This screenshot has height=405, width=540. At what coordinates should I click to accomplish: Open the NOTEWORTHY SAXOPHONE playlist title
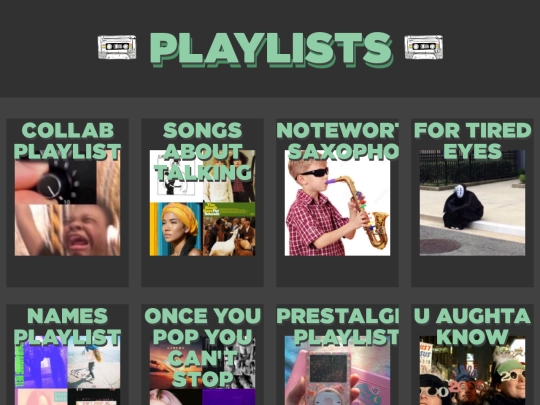pos(338,141)
